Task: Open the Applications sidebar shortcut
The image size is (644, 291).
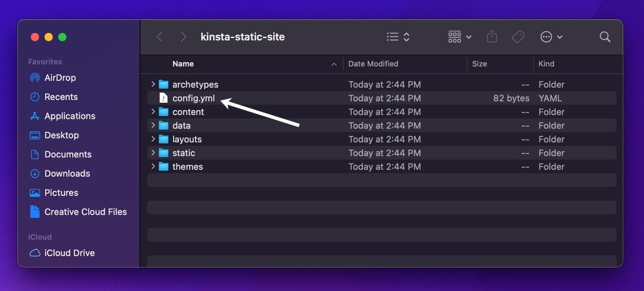Action: [70, 116]
